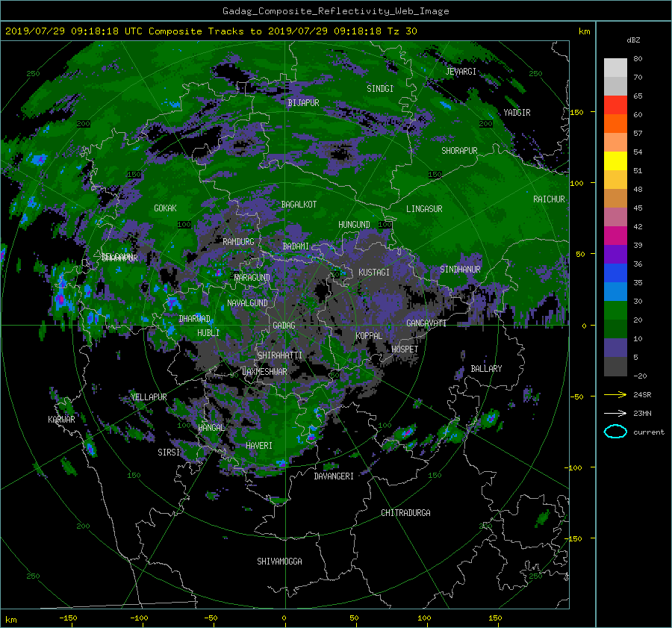Image resolution: width=672 pixels, height=628 pixels.
Task: Click the 'Tz 30' text in header
Action: pos(402,31)
